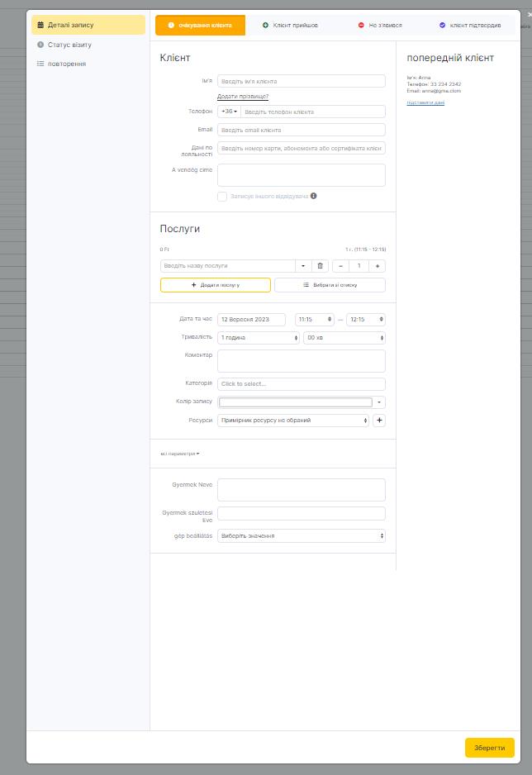The image size is (532, 775).
Task: Click the Категорія select field
Action: [302, 384]
